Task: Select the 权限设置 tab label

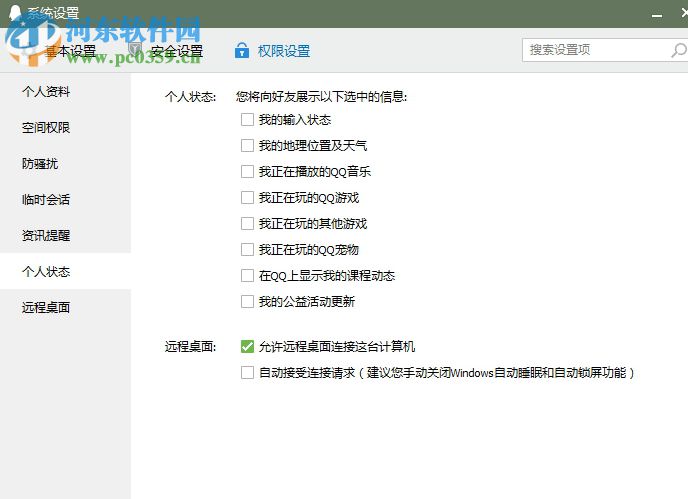Action: tap(284, 51)
